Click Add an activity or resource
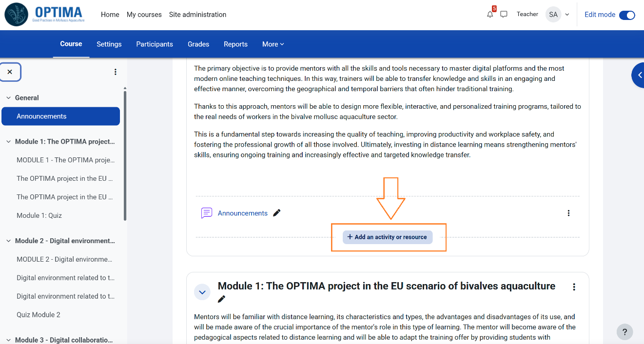The height and width of the screenshot is (344, 644). pyautogui.click(x=388, y=237)
